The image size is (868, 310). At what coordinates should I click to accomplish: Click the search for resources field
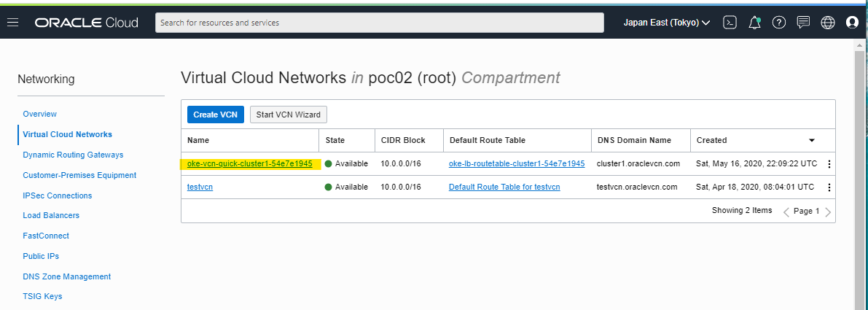379,23
